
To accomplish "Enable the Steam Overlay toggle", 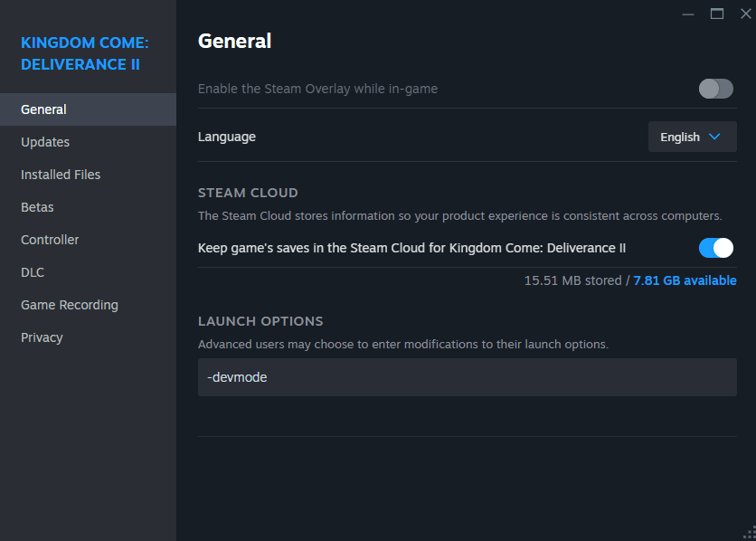I will coord(715,89).
